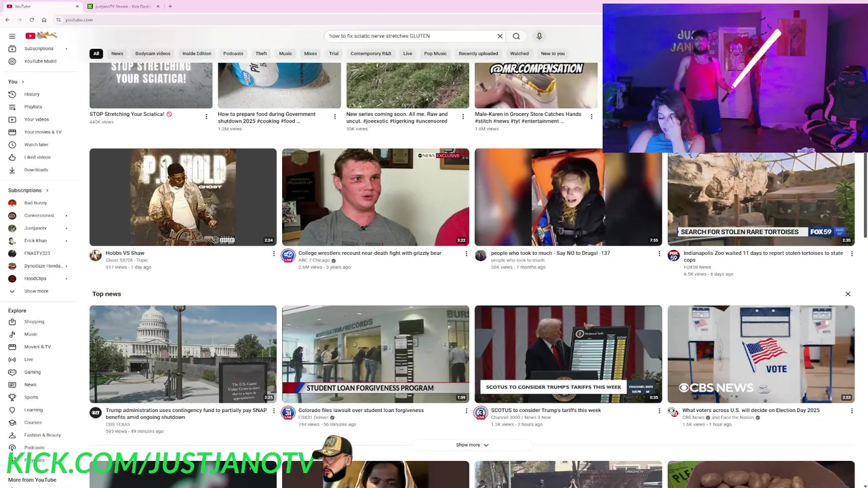Select the Music filter chip

click(285, 54)
